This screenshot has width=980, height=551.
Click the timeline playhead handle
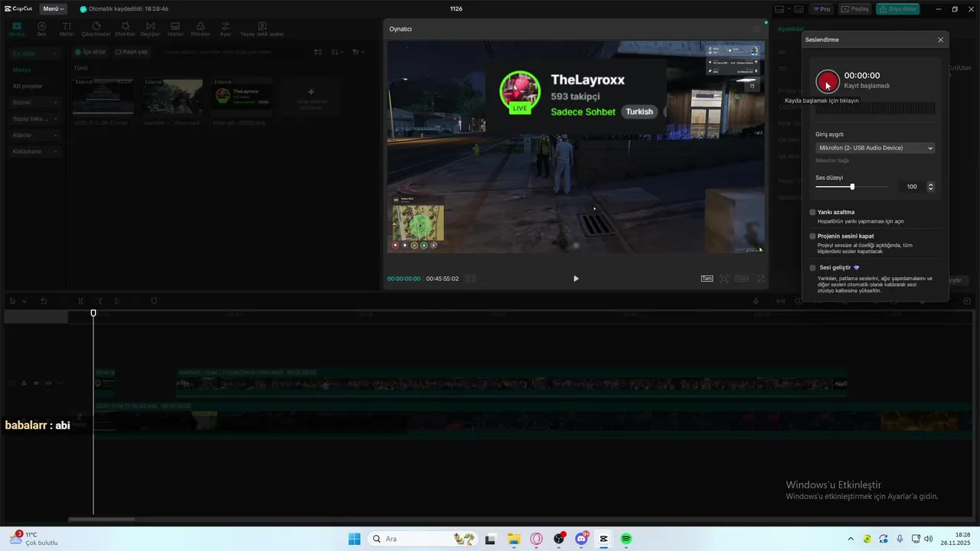pos(93,313)
